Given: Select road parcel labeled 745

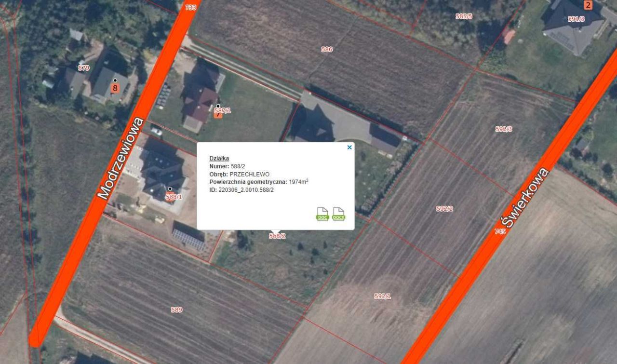Looking at the screenshot, I should click(x=500, y=231).
